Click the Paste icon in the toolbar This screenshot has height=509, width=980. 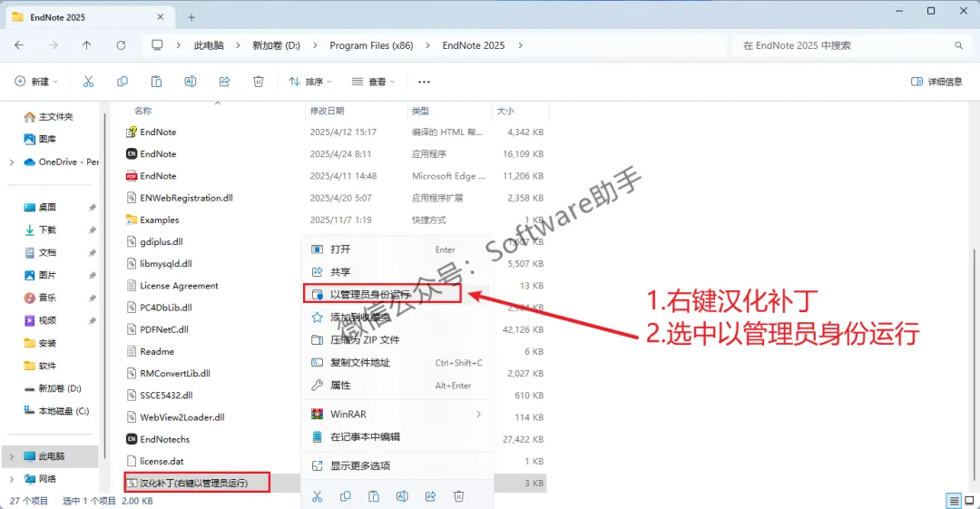coord(156,82)
